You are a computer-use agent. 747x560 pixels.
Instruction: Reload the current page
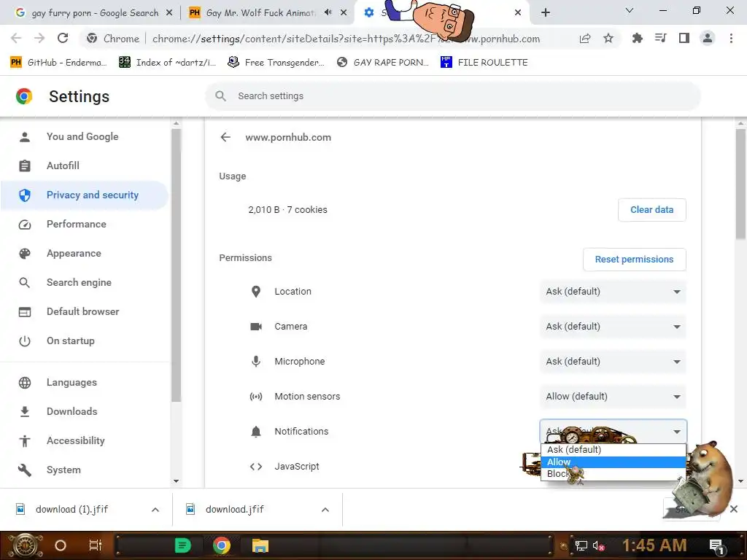(x=63, y=38)
